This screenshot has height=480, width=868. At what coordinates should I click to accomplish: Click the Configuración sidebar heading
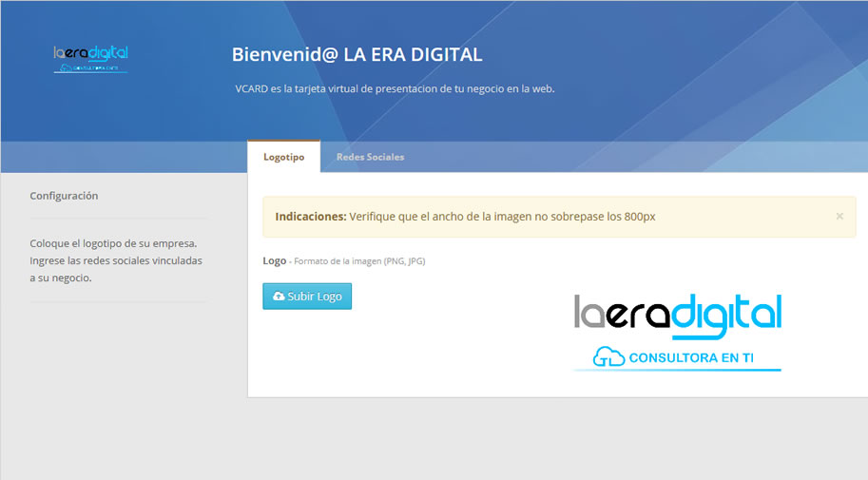pyautogui.click(x=64, y=196)
